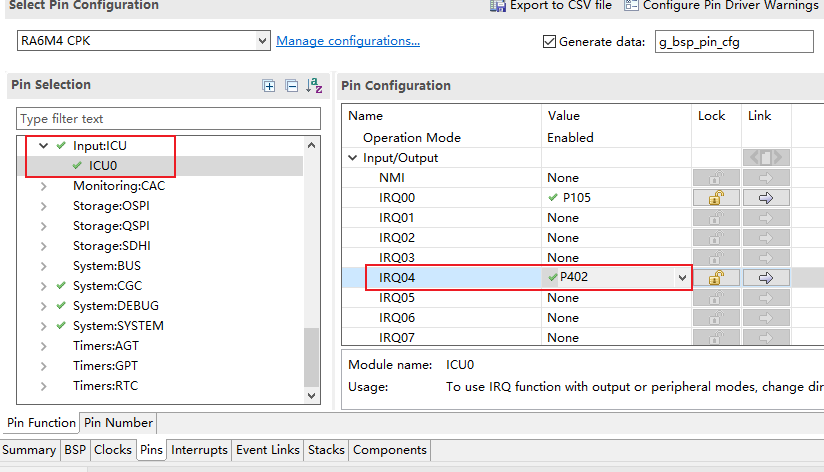Click the Collapse All icon in Pin Selection
Viewport: 824px width, 472px height.
[291, 86]
